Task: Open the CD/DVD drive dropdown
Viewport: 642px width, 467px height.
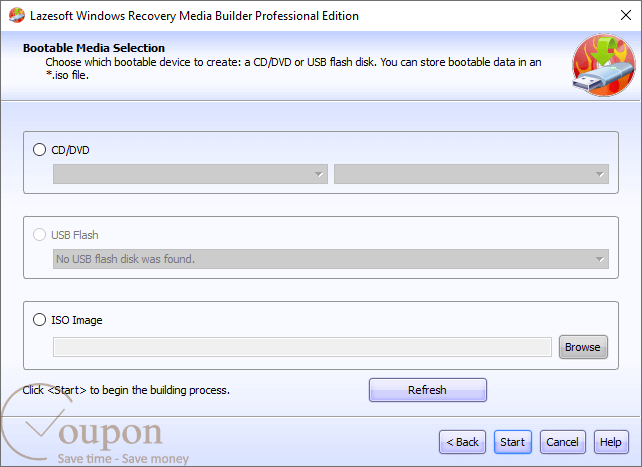Action: (190, 174)
